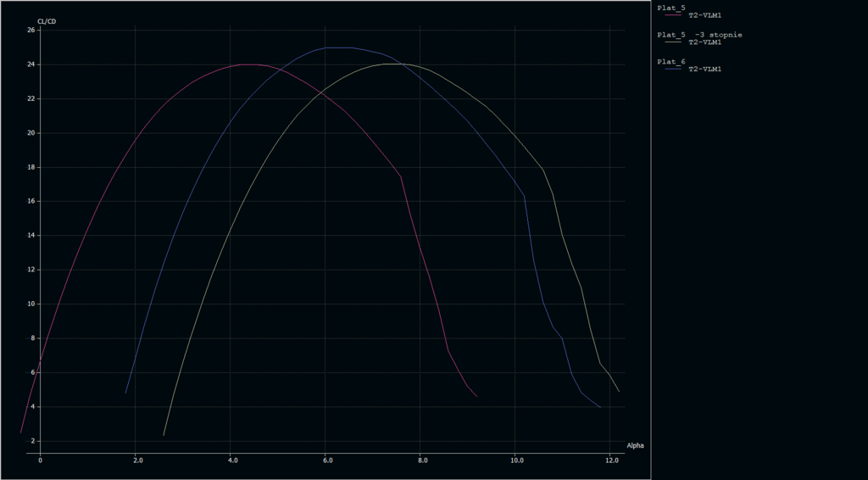Click the 2.0 tick label on Alpha axis
The image size is (868, 480).
click(x=136, y=460)
